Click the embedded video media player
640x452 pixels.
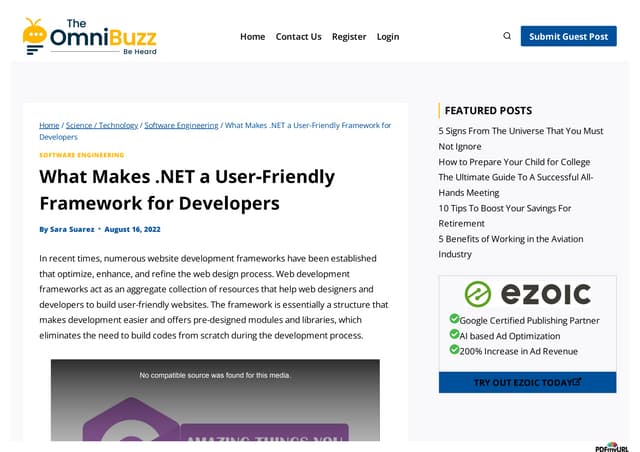pos(215,400)
